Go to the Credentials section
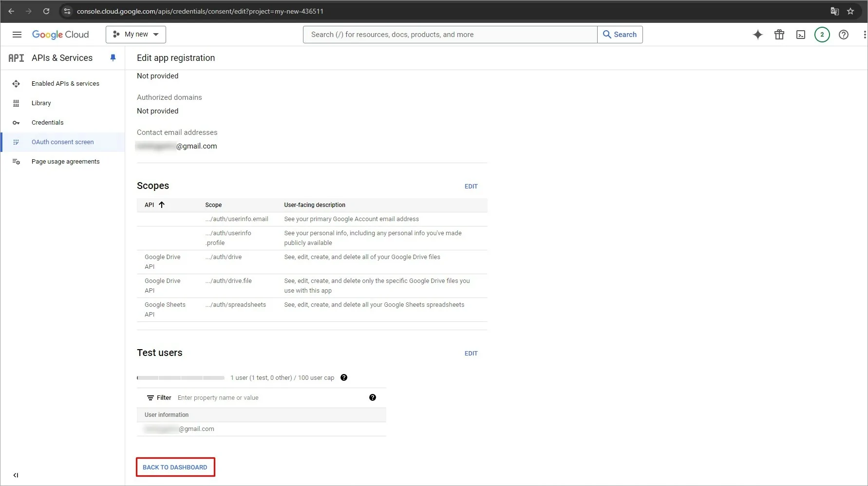This screenshot has width=868, height=486. click(47, 122)
